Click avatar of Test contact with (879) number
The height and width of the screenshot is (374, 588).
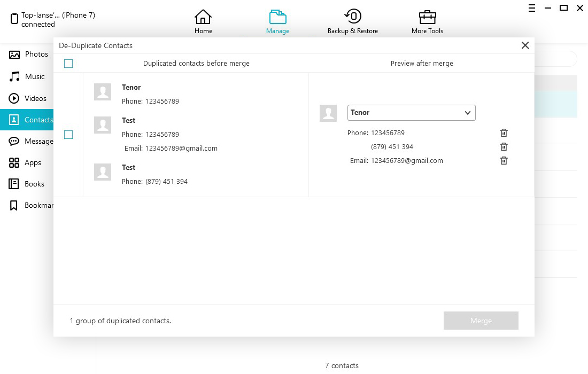pos(103,172)
